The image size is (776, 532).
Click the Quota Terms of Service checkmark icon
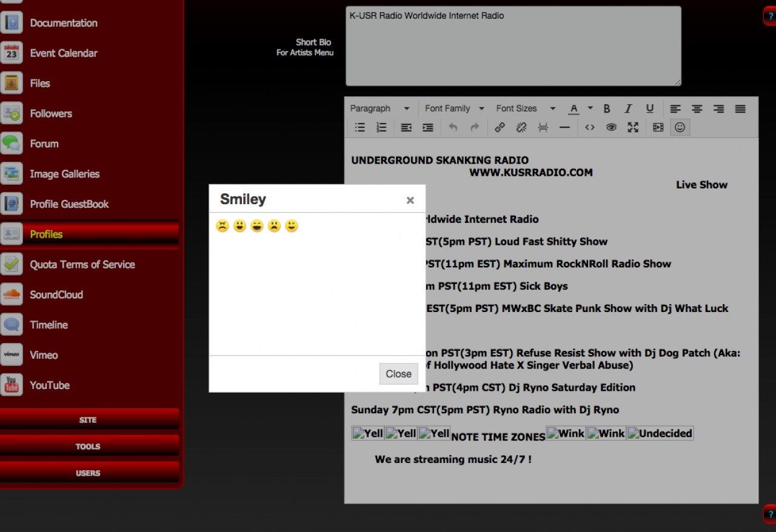[12, 264]
